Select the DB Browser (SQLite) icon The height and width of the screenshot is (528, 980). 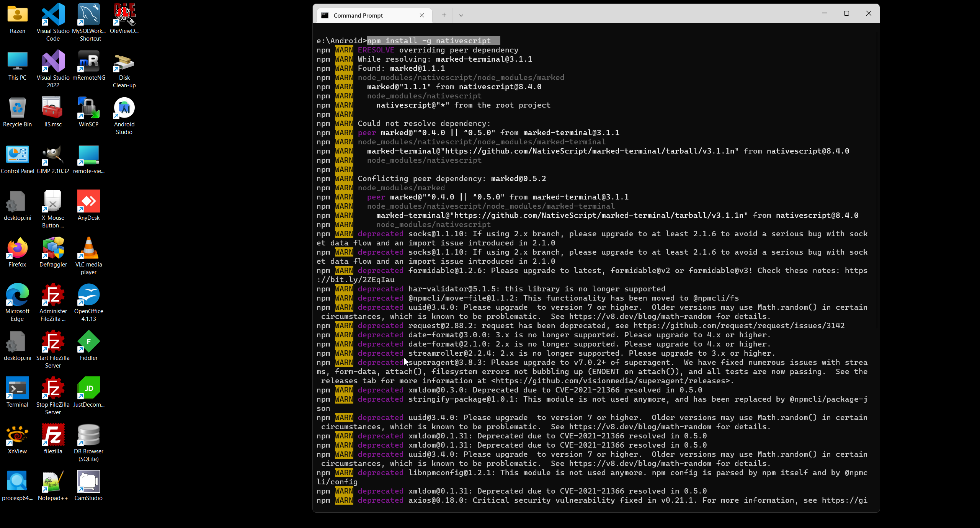point(88,435)
